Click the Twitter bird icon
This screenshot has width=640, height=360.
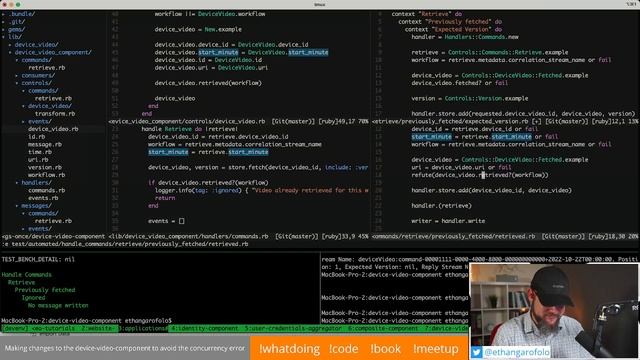tap(476, 352)
